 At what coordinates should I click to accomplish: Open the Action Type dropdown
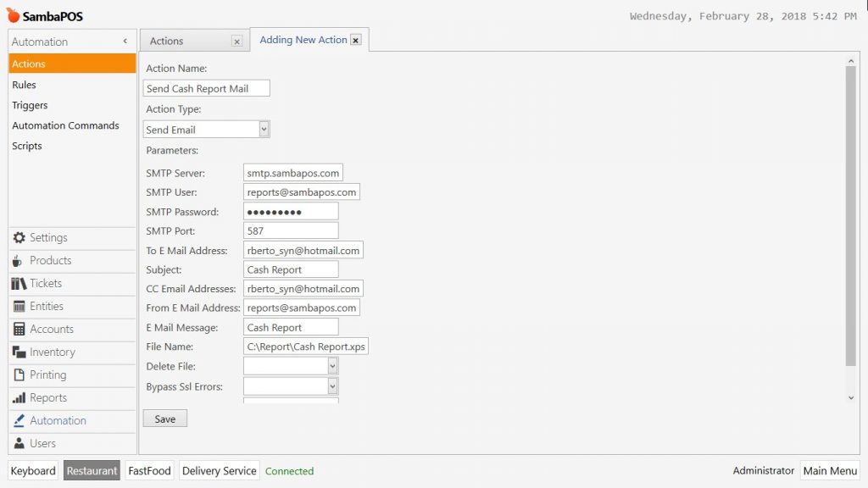click(x=264, y=130)
